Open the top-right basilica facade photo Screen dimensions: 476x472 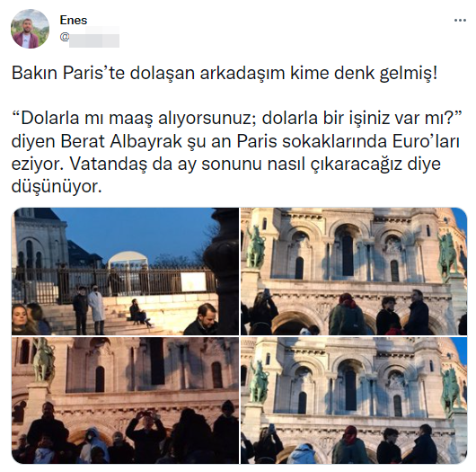coord(354,272)
